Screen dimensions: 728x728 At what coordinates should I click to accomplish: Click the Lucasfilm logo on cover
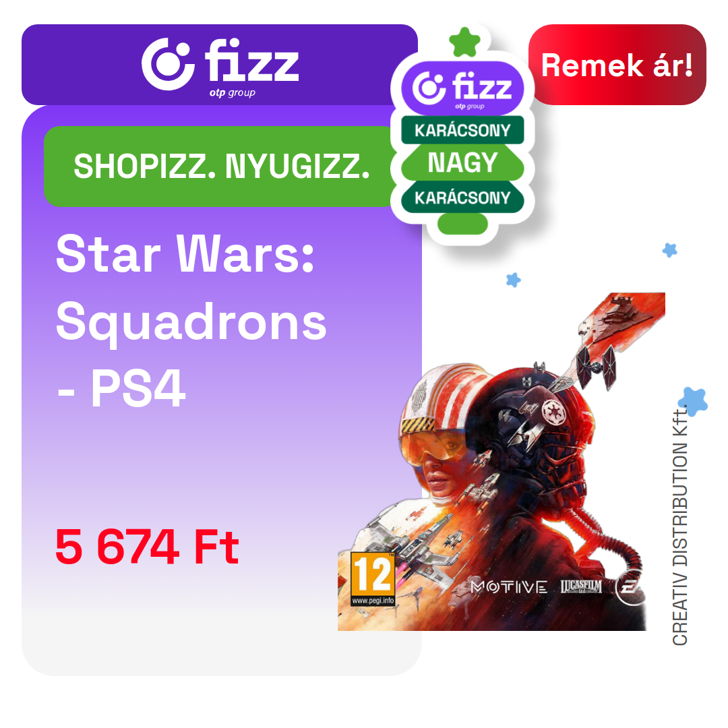pyautogui.click(x=581, y=587)
